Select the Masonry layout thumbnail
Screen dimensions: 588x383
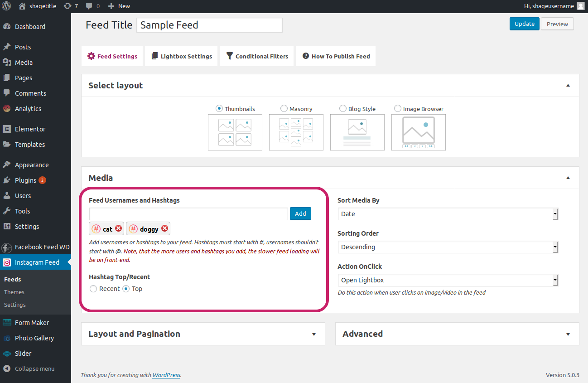tap(296, 132)
